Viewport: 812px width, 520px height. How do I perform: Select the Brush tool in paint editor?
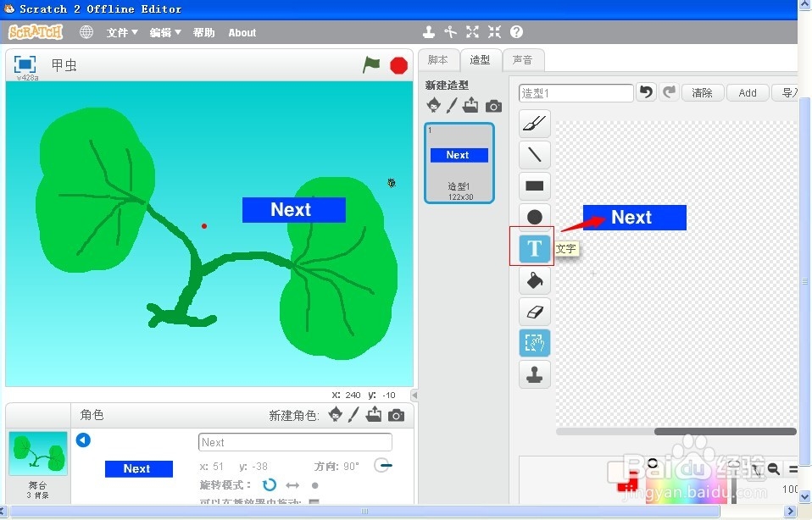[x=535, y=124]
